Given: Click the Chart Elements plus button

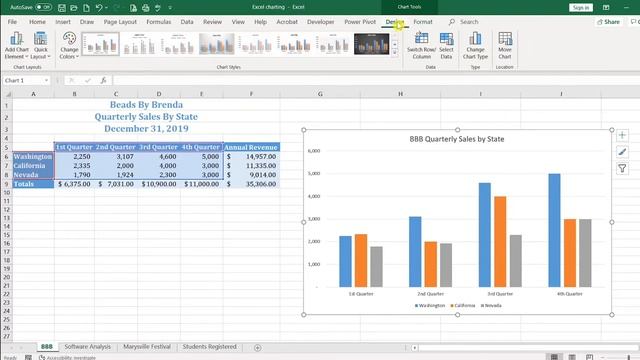Looking at the screenshot, I should click(622, 135).
